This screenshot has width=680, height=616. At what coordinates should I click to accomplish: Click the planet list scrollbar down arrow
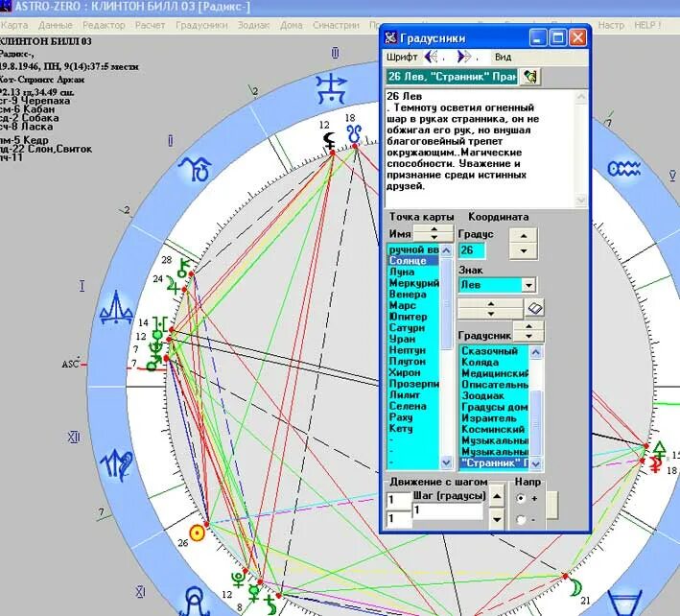tap(446, 462)
